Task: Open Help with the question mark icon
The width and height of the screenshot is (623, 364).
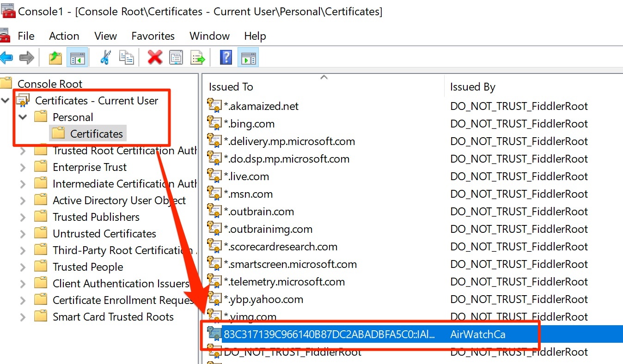Action: pyautogui.click(x=226, y=58)
